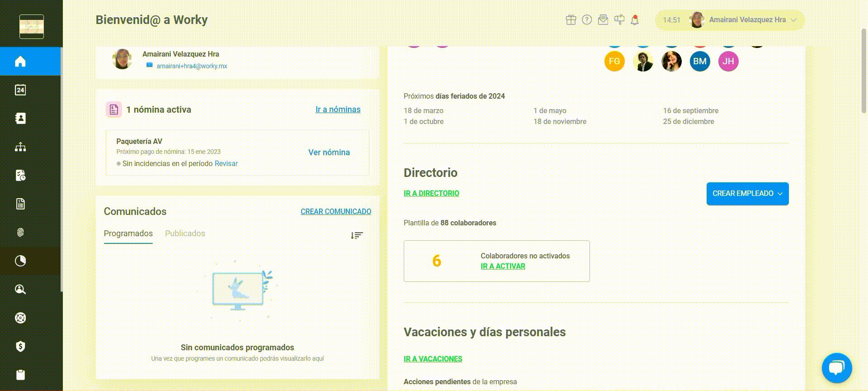Click the CREAR COMUNICADO link
The height and width of the screenshot is (391, 868).
336,211
